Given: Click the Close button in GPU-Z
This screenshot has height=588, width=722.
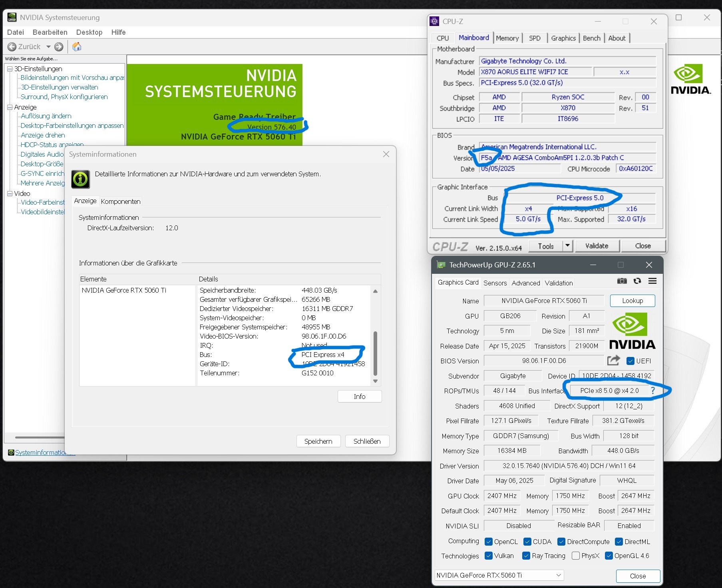Looking at the screenshot, I should point(638,576).
